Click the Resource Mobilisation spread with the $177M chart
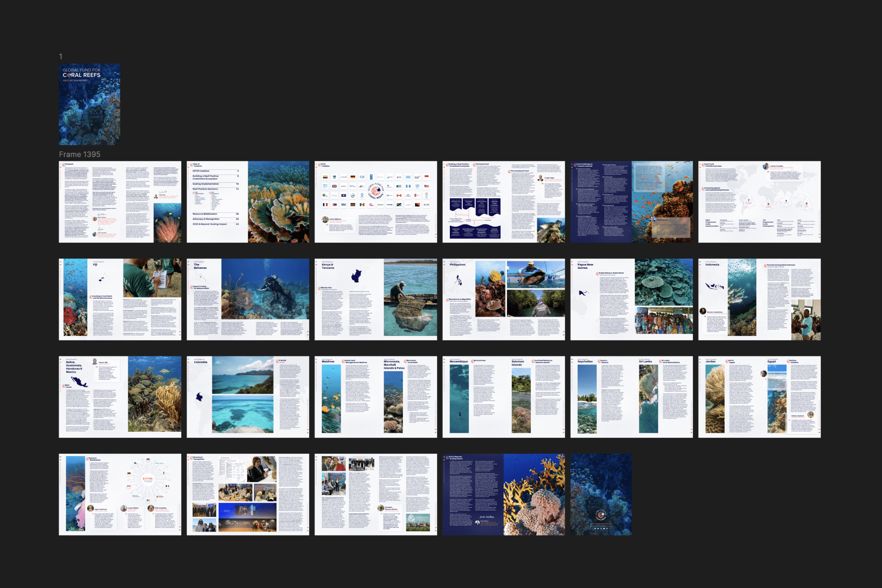Image resolution: width=882 pixels, height=588 pixels. (x=120, y=494)
